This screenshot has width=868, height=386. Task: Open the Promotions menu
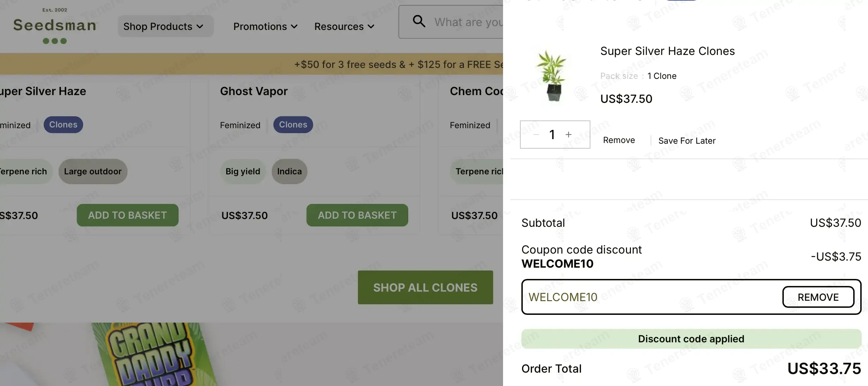265,26
